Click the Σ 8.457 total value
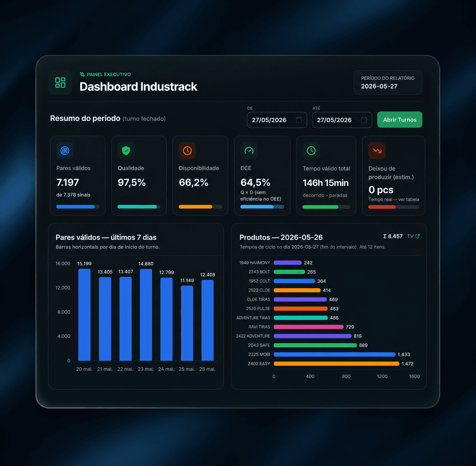The image size is (476, 466). point(393,236)
